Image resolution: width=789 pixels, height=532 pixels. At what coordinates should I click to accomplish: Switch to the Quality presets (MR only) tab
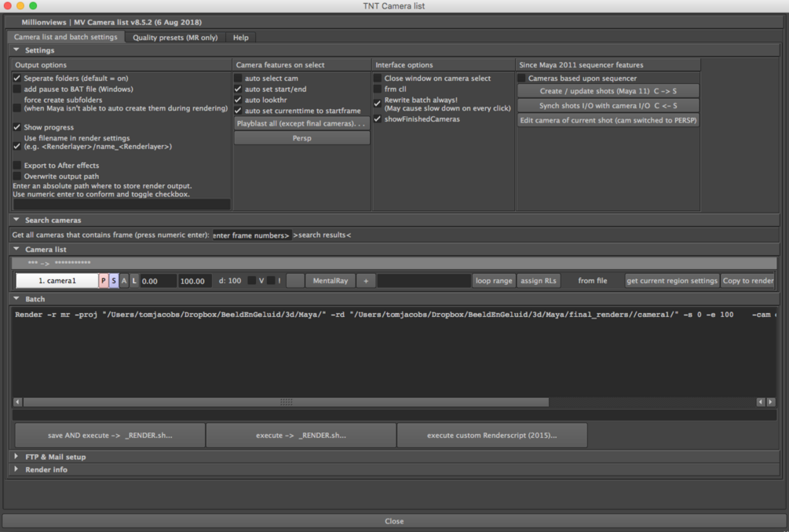click(x=174, y=37)
